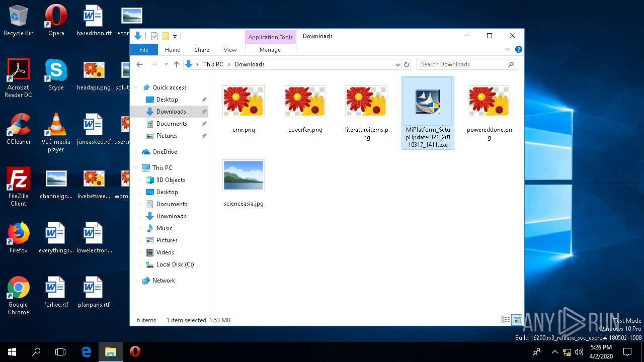This screenshot has width=644, height=362.
Task: Click the Search Downloads field
Action: 467,64
